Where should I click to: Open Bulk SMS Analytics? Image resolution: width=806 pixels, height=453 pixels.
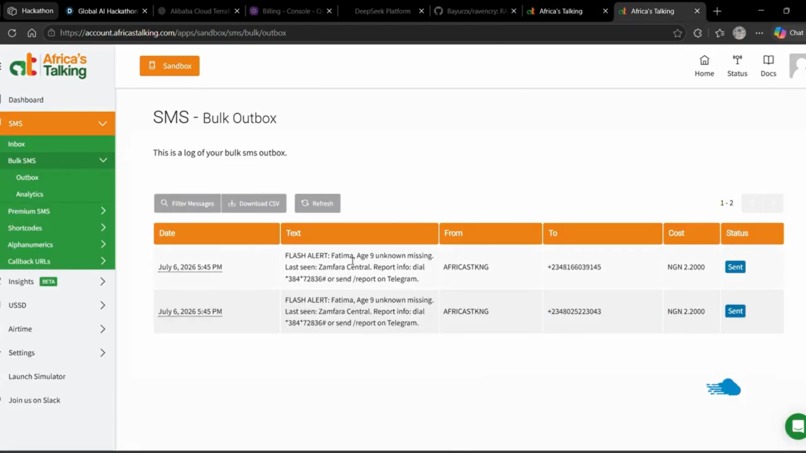click(30, 194)
